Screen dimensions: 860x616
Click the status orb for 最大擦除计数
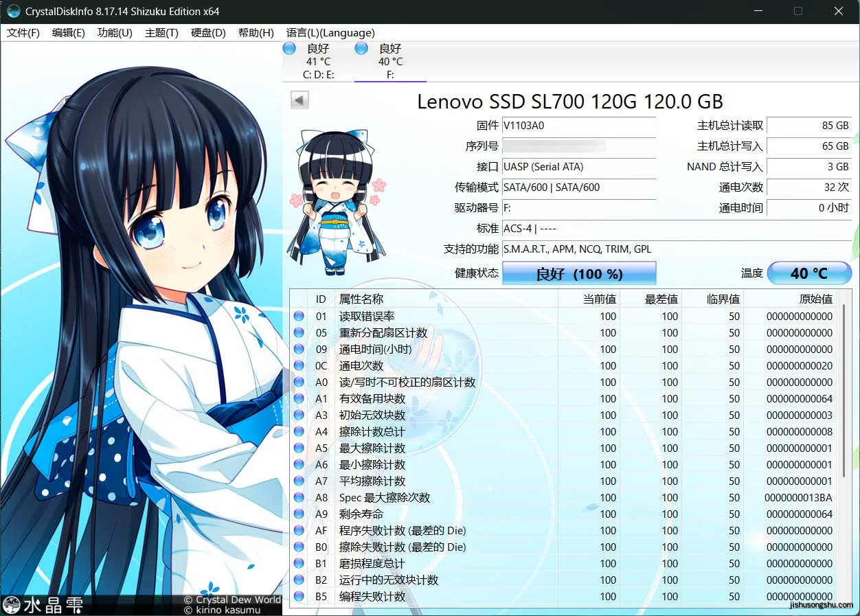tap(299, 448)
